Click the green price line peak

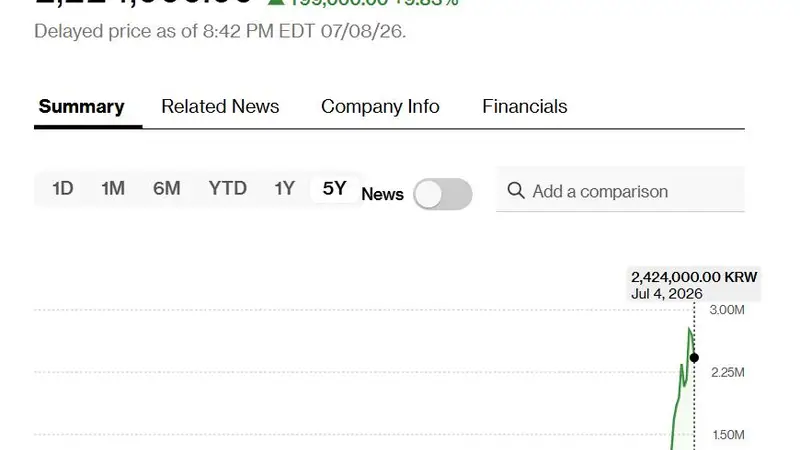tap(690, 330)
